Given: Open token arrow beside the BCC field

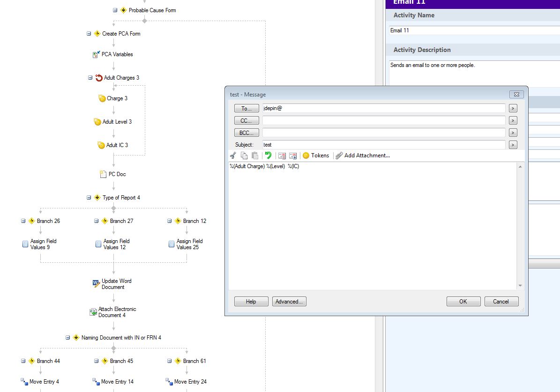Looking at the screenshot, I should pyautogui.click(x=513, y=133).
